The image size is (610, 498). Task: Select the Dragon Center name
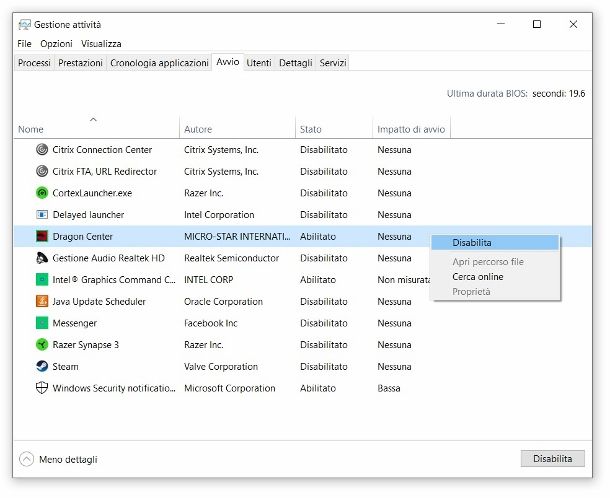point(82,237)
